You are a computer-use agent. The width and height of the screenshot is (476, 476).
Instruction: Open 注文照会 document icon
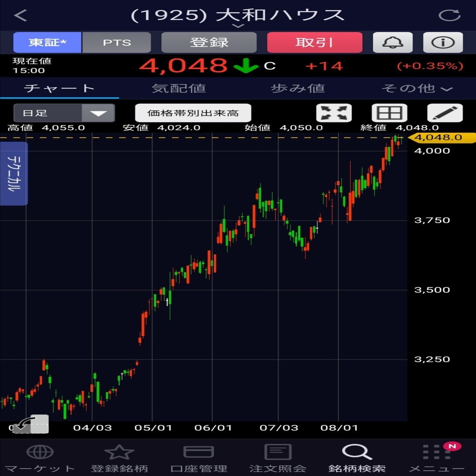tap(278, 452)
